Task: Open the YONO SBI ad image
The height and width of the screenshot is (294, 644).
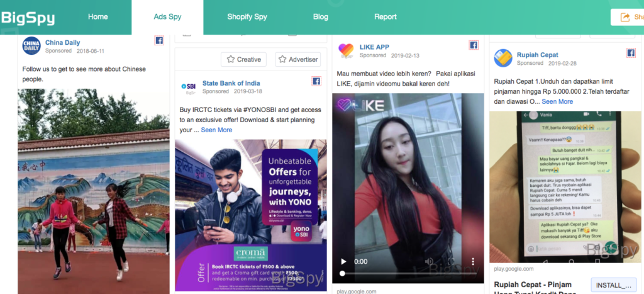Action: pos(251,215)
